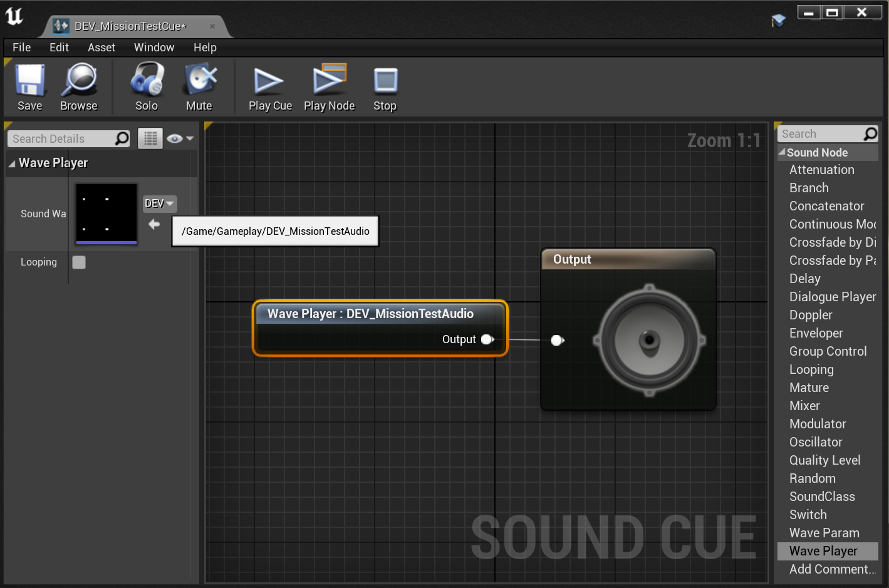Screen dimensions: 889x588
Task: Select Attenuation in the palette
Action: click(822, 170)
